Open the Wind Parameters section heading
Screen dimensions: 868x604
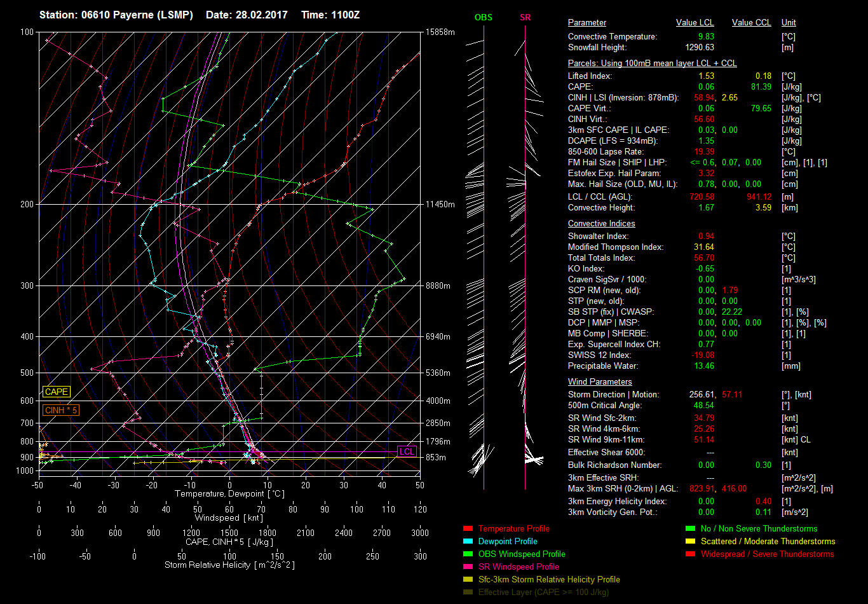(599, 382)
